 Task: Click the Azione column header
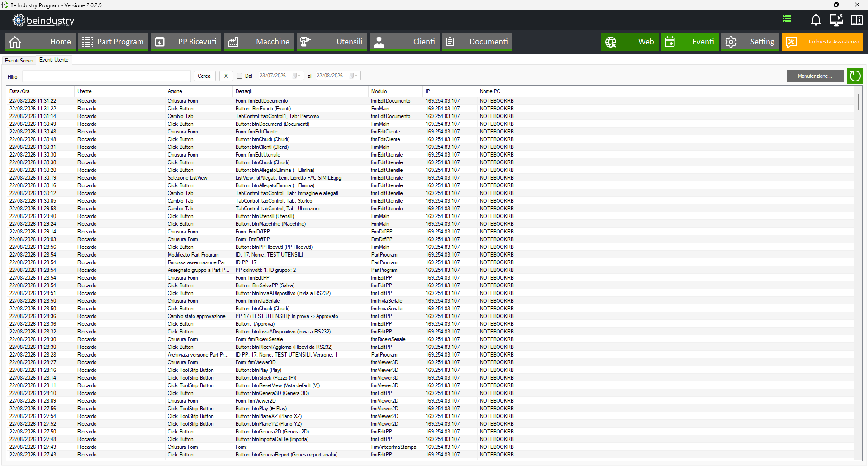pyautogui.click(x=198, y=91)
